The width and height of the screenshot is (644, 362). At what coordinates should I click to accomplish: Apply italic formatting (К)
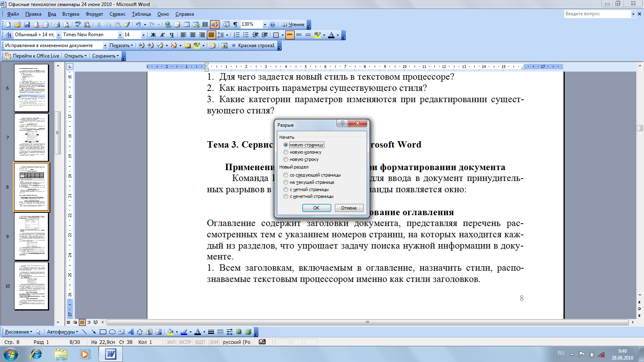[x=162, y=35]
